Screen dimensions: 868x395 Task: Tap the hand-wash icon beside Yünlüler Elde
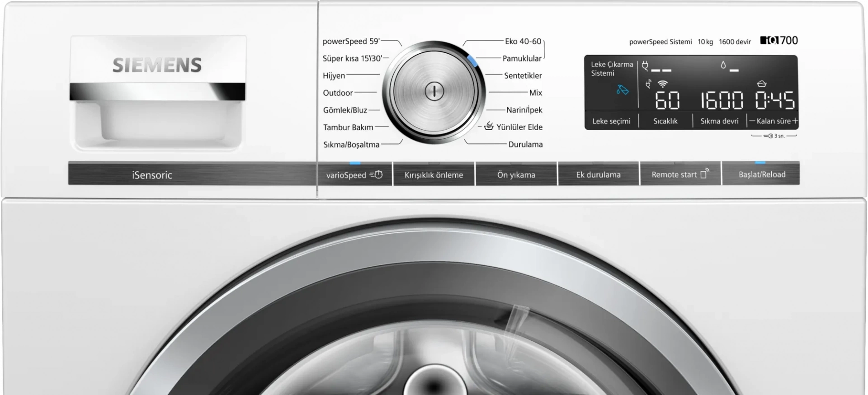[489, 126]
